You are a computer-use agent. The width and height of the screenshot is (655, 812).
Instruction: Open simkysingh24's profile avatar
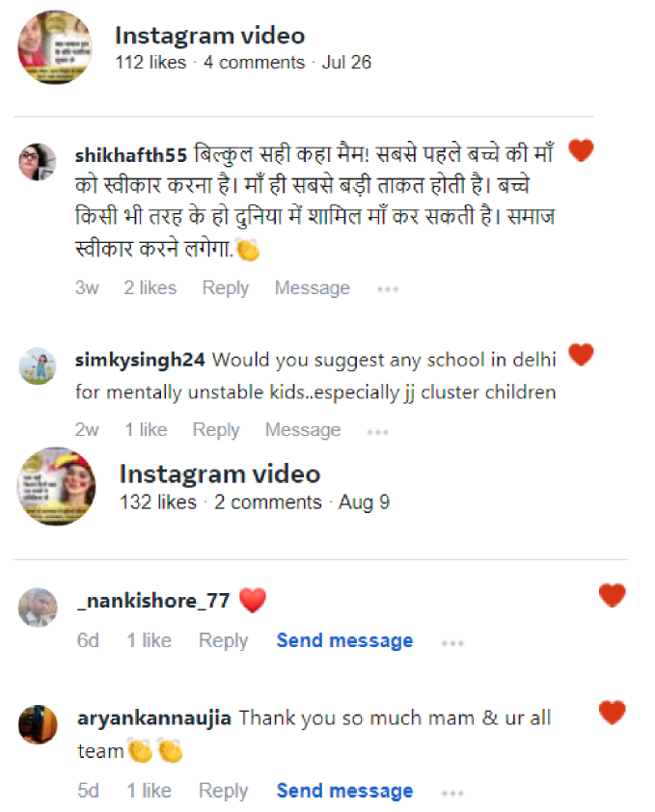[37, 366]
